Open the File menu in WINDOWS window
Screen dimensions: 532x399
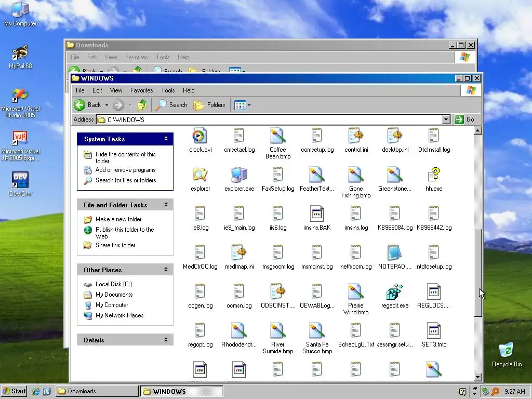pyautogui.click(x=80, y=90)
